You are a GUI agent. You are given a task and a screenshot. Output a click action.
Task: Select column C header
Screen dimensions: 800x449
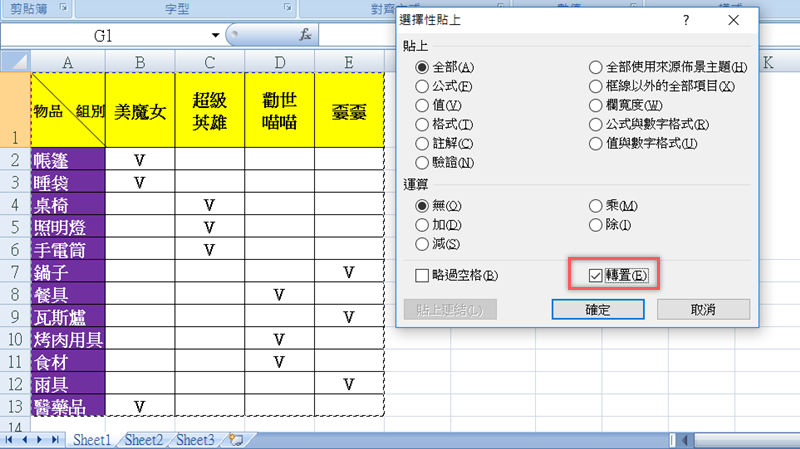210,62
